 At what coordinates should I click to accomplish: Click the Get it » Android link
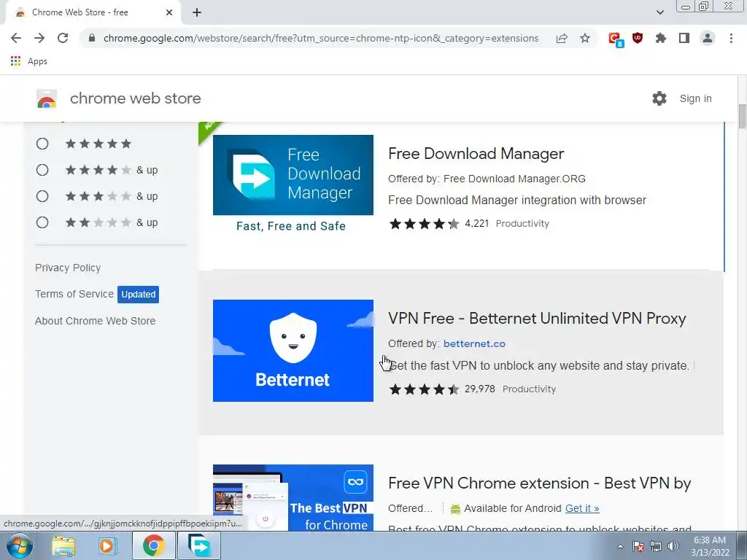[582, 508]
